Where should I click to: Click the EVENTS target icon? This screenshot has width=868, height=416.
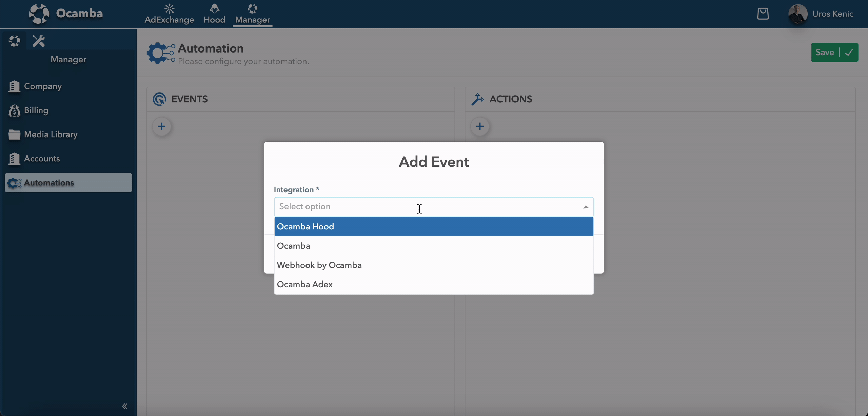pos(159,99)
